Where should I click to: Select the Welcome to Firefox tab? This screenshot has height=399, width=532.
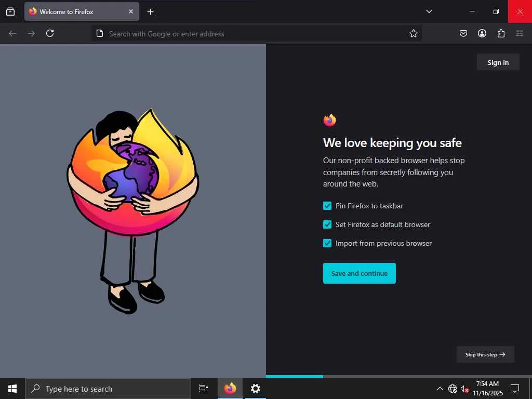pyautogui.click(x=82, y=11)
